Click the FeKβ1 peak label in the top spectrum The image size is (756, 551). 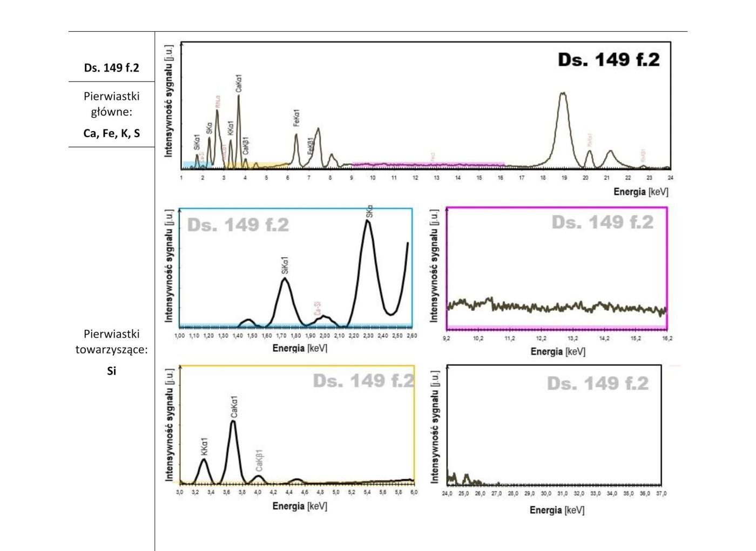(x=310, y=146)
